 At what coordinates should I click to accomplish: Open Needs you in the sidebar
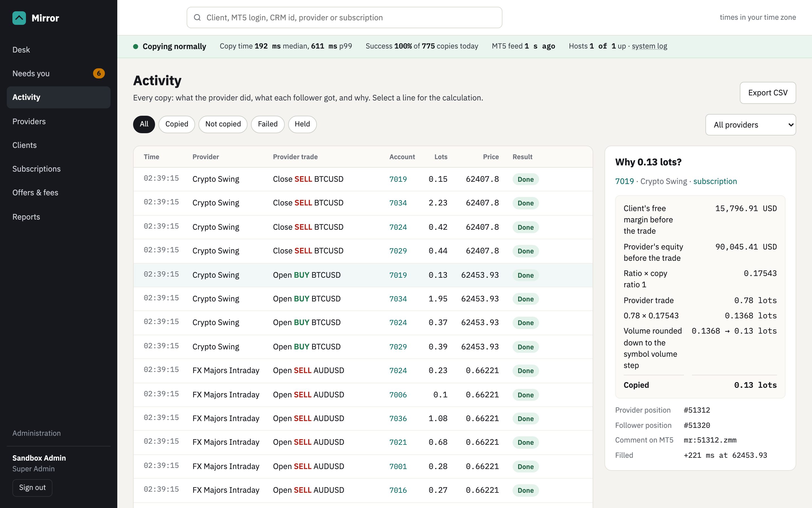(x=58, y=73)
